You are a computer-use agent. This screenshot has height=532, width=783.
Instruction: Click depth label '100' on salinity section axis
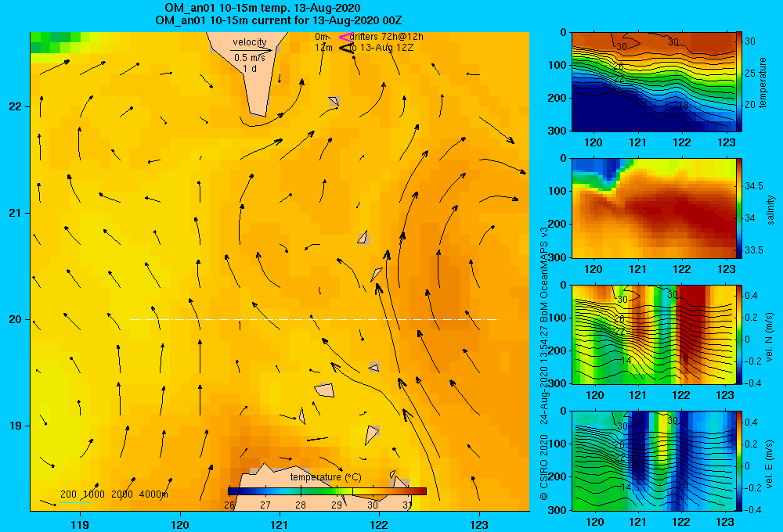(557, 191)
